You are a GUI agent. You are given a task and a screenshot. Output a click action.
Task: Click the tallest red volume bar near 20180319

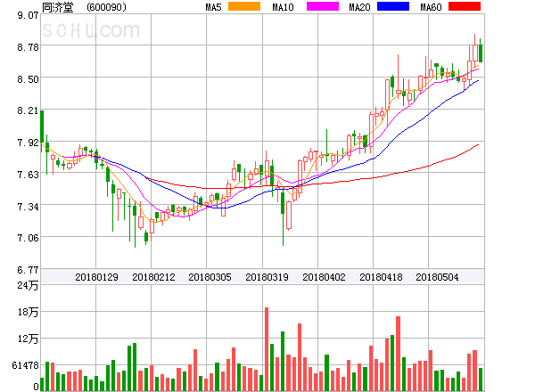coord(267,349)
